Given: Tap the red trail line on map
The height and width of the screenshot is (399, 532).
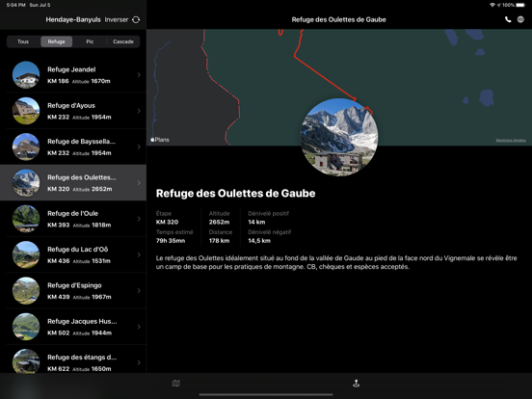Looking at the screenshot, I should [x=324, y=78].
